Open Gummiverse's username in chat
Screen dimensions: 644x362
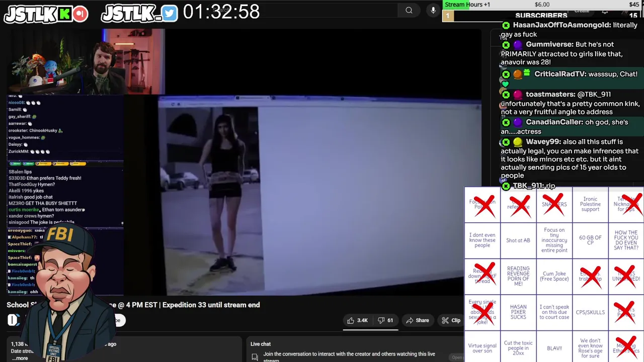coord(549,44)
